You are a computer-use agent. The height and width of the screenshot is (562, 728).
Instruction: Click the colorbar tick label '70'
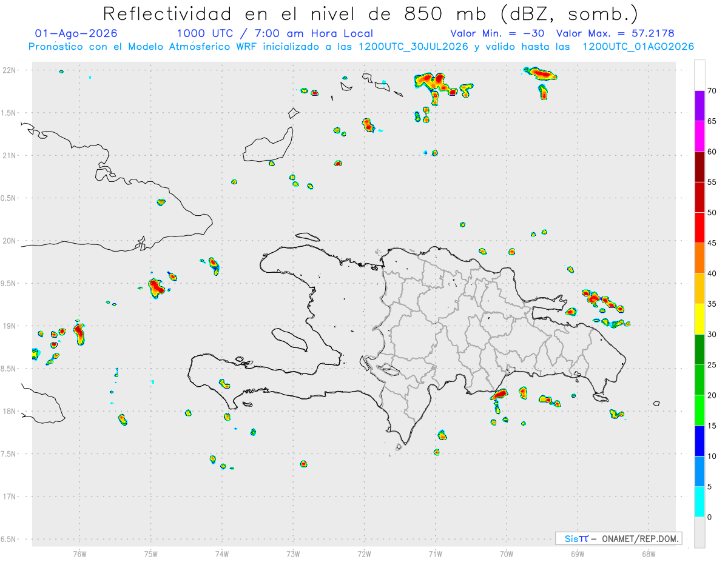click(x=712, y=91)
